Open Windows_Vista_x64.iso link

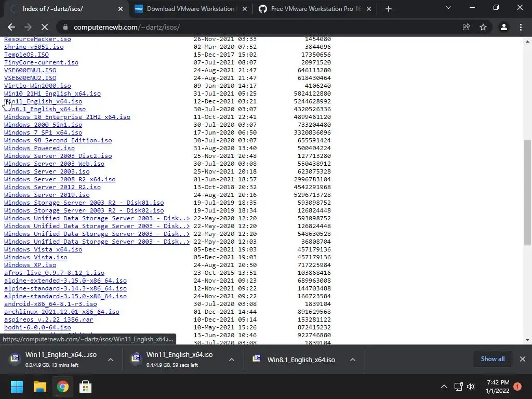[x=43, y=250]
